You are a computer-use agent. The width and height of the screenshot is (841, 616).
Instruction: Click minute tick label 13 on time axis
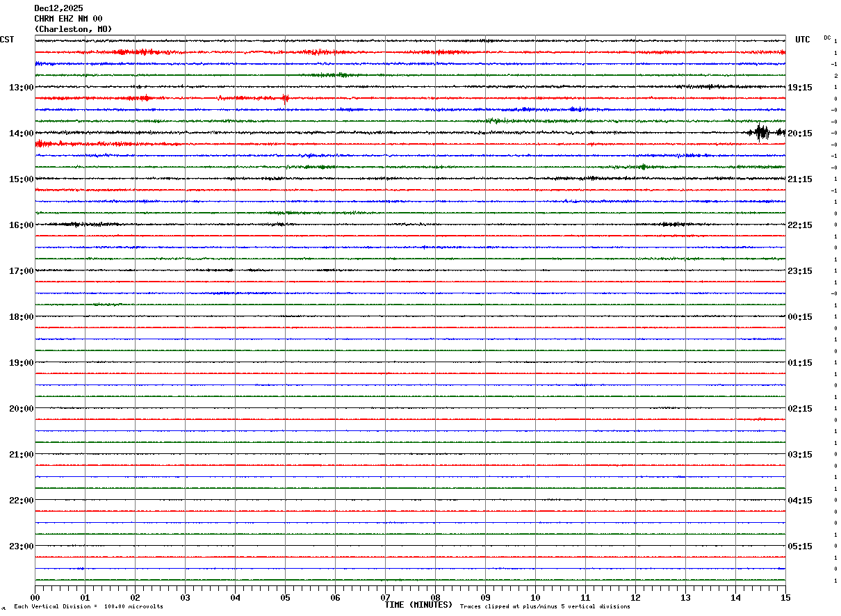685,597
